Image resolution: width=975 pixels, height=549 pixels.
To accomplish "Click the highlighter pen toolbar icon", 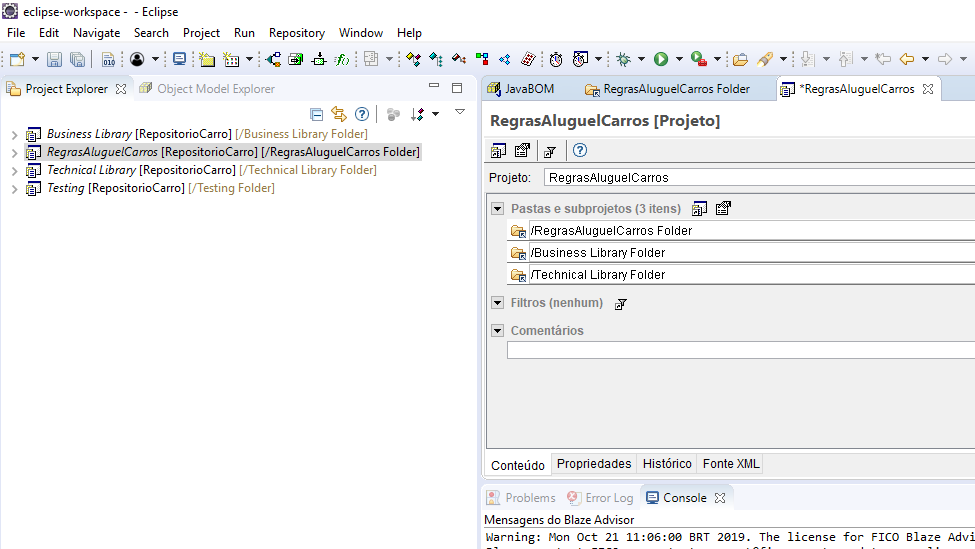I will click(765, 59).
